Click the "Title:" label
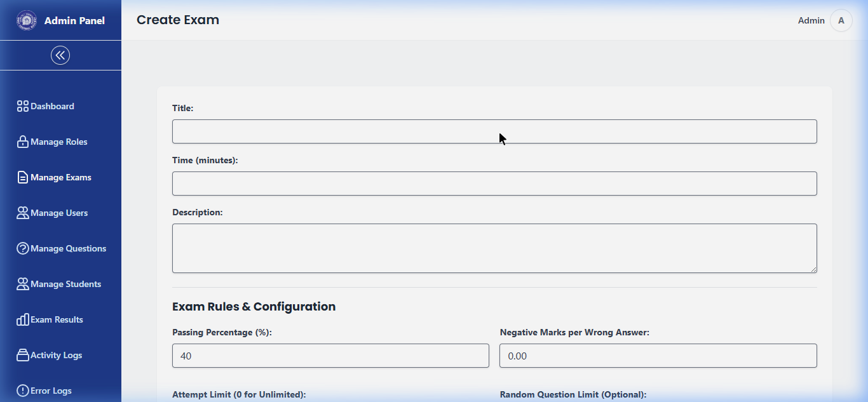The height and width of the screenshot is (402, 868). (182, 108)
